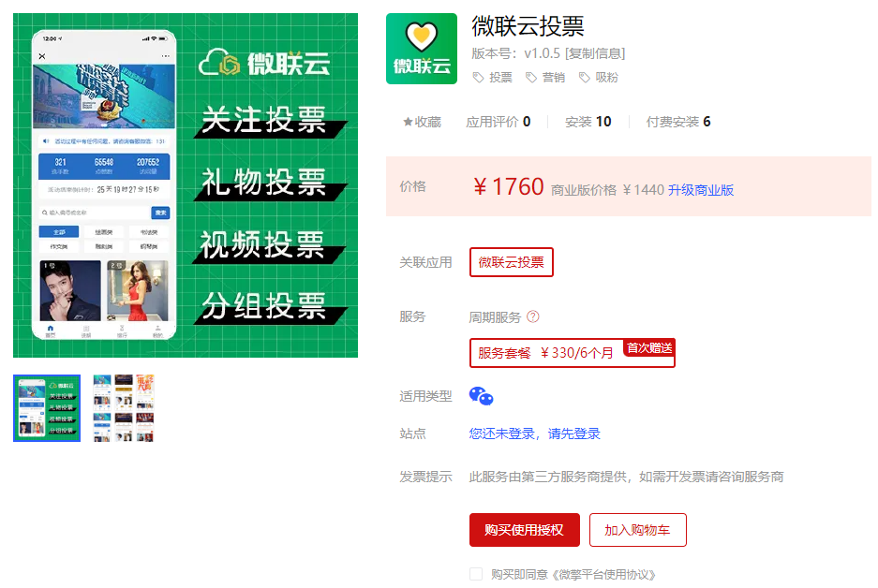Click the close X in the phone mockup
This screenshot has width=878, height=588.
click(x=42, y=56)
